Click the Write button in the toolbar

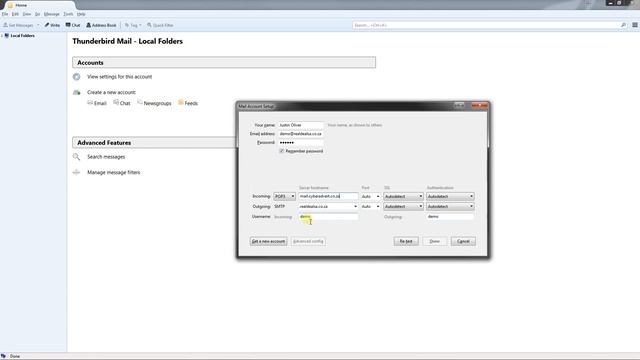click(x=52, y=25)
